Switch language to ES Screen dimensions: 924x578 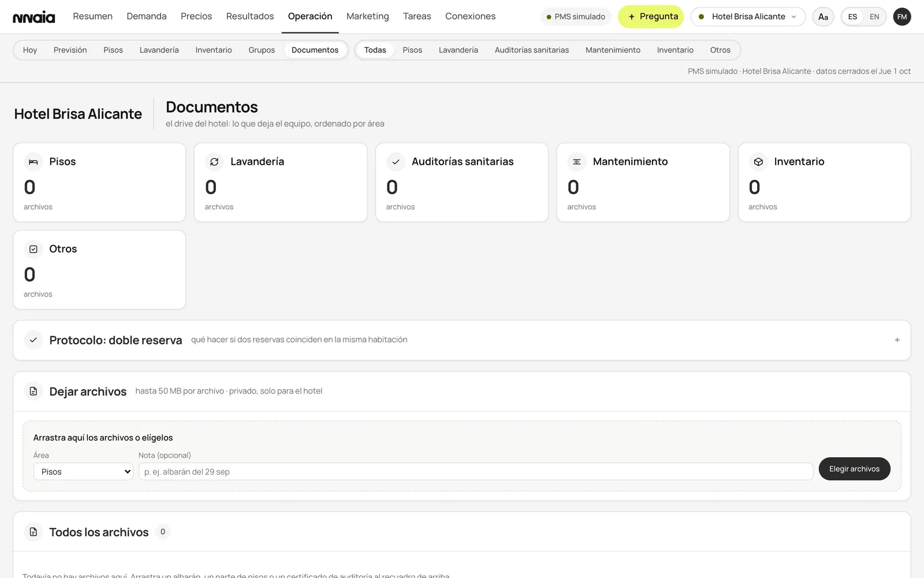click(x=852, y=17)
